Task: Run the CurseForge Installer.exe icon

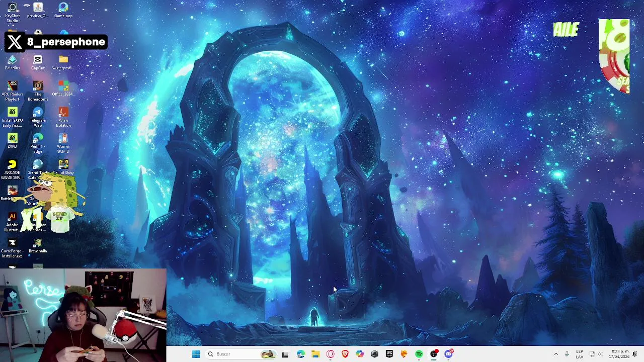Action: click(13, 248)
